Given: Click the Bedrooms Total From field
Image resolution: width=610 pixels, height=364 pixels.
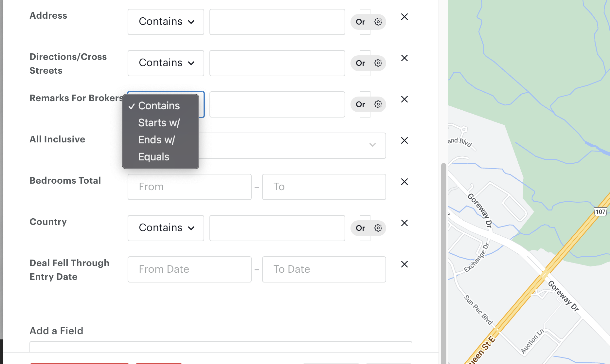Looking at the screenshot, I should point(189,187).
